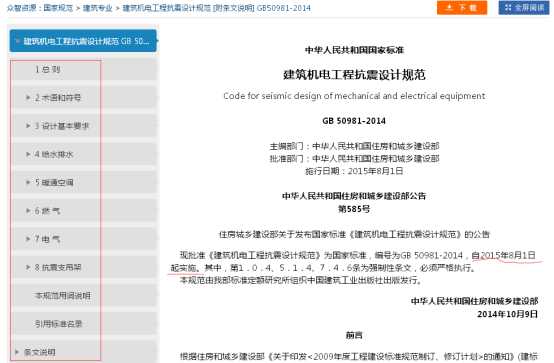554x363 pixels.
Task: Click the document title 建筑机电工程抗震设计规范
Action: (354, 75)
